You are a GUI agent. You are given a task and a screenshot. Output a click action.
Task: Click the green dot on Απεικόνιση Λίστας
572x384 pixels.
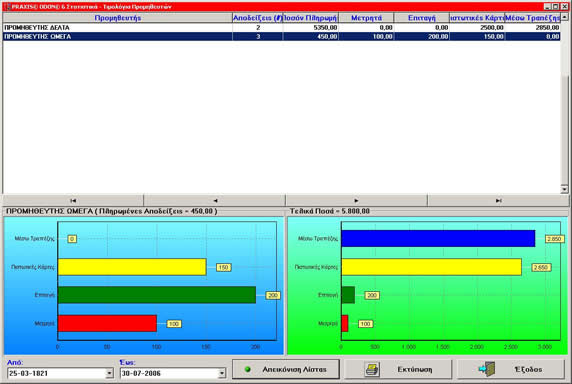(x=248, y=369)
